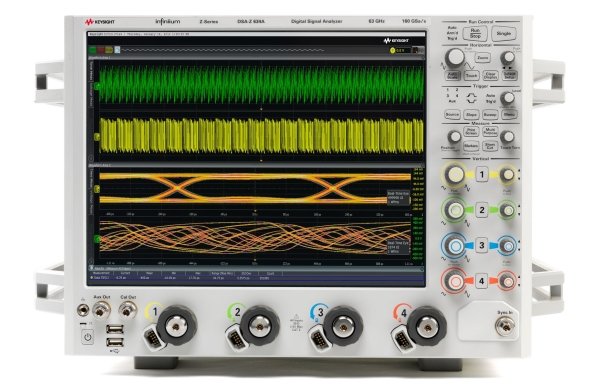600x390 pixels.
Task: Click the Measure knob right of Multi Purpose
Action: [507, 137]
